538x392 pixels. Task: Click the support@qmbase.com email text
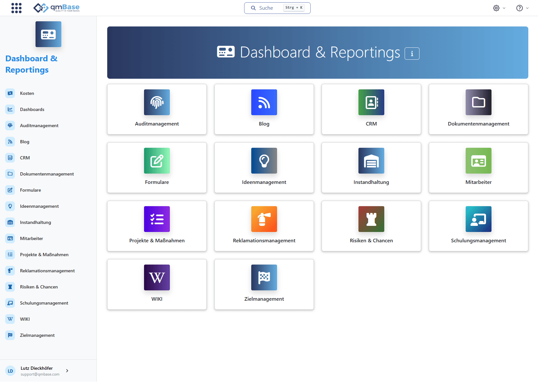(x=40, y=374)
